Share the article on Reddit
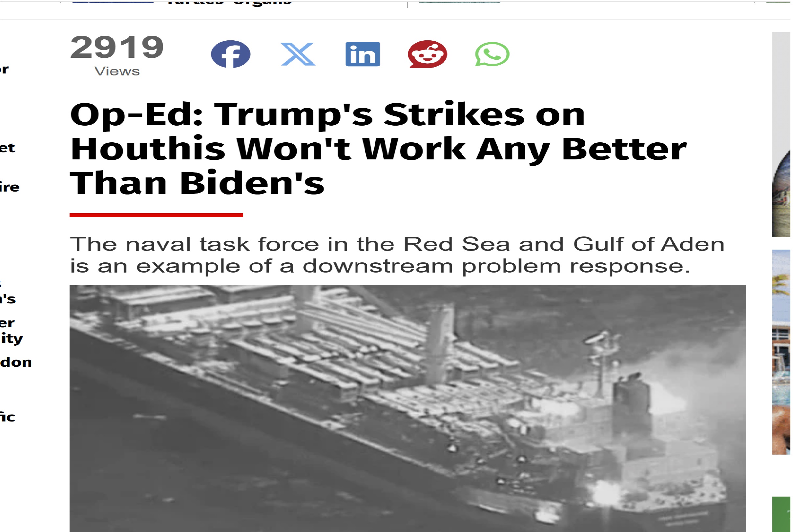Image resolution: width=794 pixels, height=532 pixels. (428, 54)
